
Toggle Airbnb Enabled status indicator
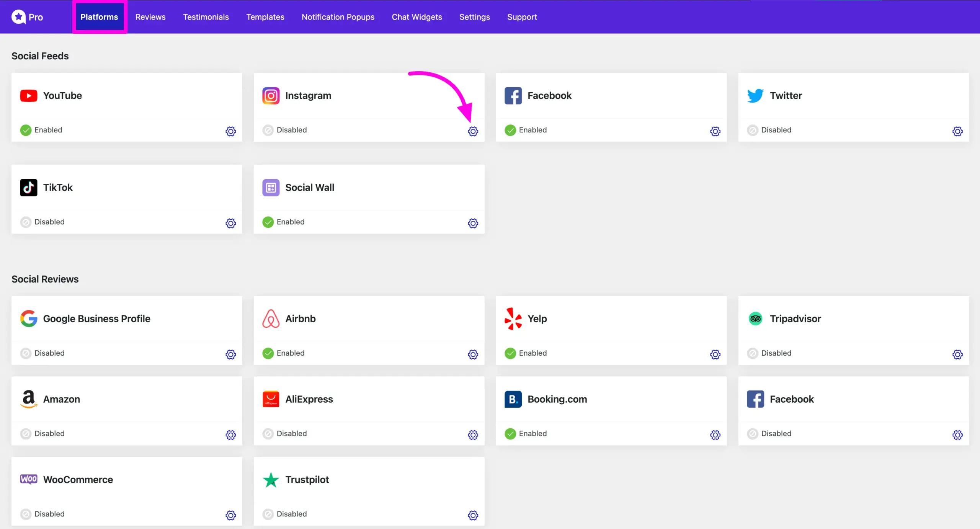pos(268,353)
